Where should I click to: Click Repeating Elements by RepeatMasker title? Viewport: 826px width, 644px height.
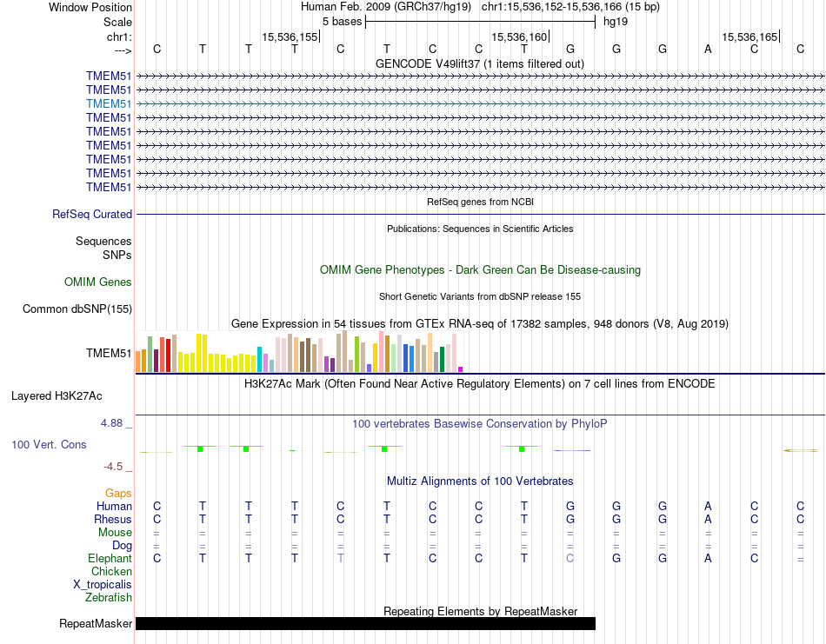tap(481, 611)
